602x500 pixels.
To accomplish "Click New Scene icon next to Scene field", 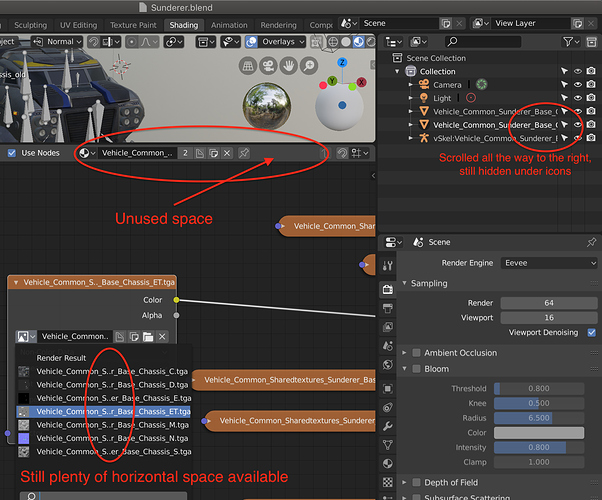I will tap(446, 23).
